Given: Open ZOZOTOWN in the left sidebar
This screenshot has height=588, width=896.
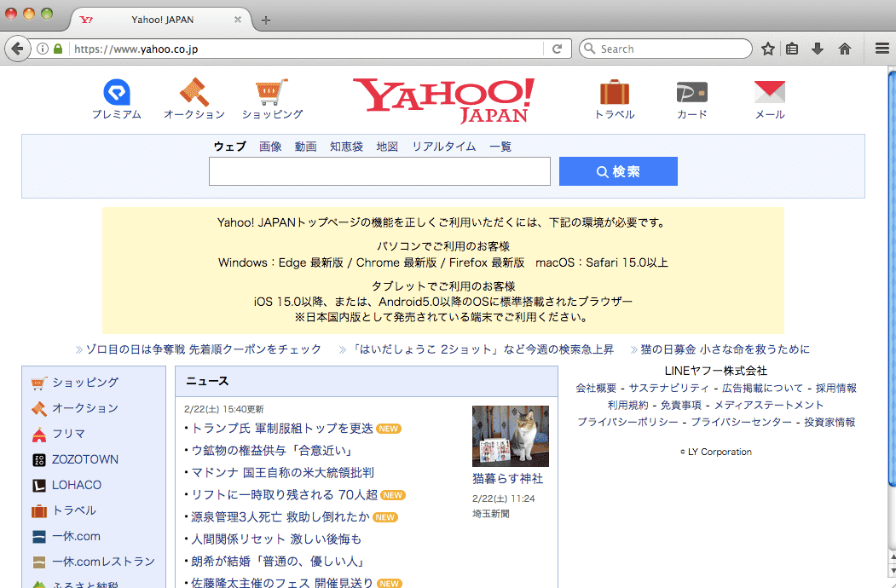Looking at the screenshot, I should [85, 459].
